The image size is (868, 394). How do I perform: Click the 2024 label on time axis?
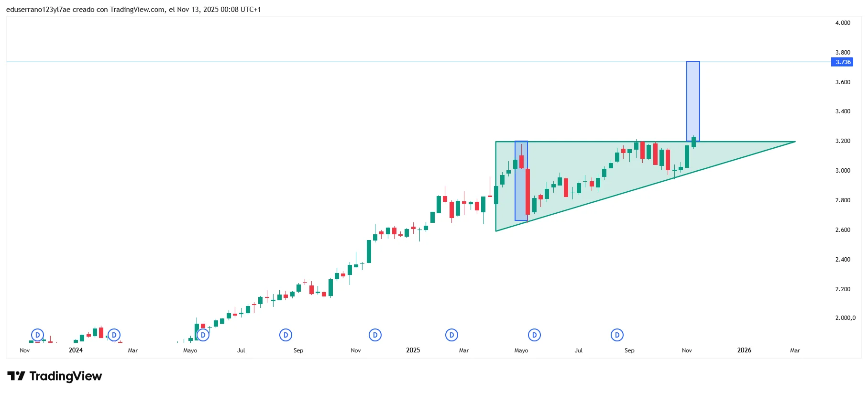coord(76,350)
